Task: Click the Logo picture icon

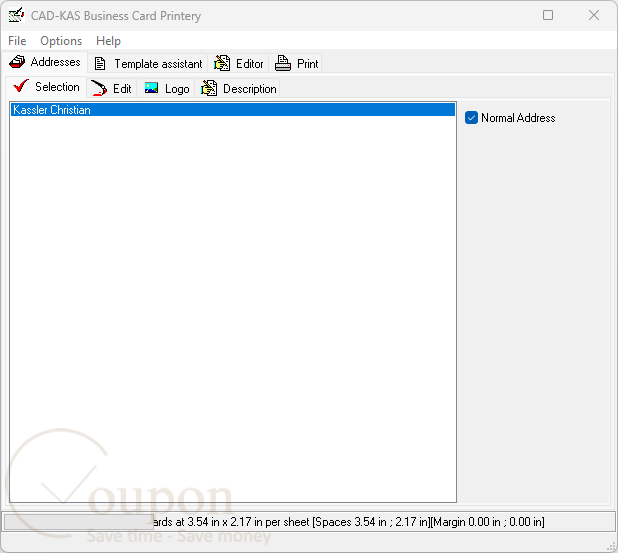Action: [151, 88]
